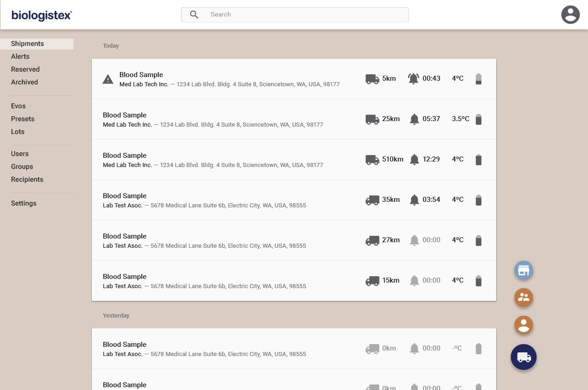Switch to the Alerts section
588x390 pixels.
[20, 56]
